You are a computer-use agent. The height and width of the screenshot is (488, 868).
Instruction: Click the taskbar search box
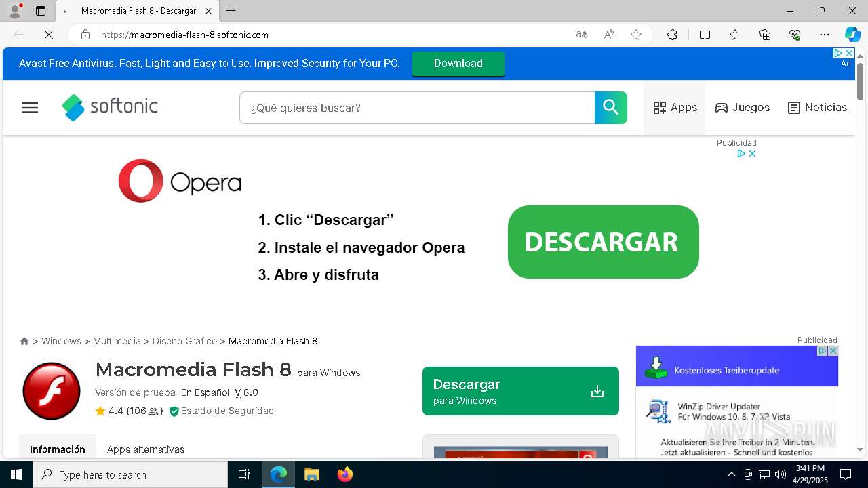pyautogui.click(x=130, y=474)
